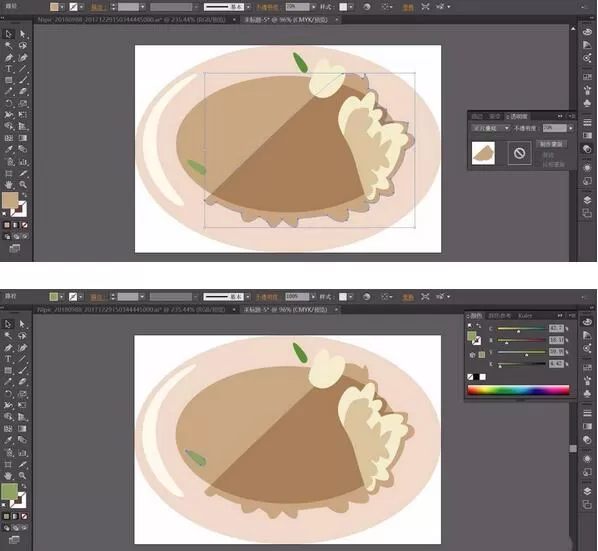Click orange Transform link in upper control bar
The height and width of the screenshot is (551, 598).
tap(408, 7)
